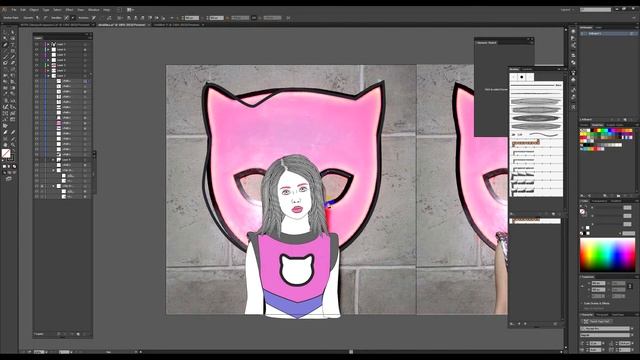Screen dimensions: 640x360
Task: Select the Artboards panel tab
Action: point(586,28)
